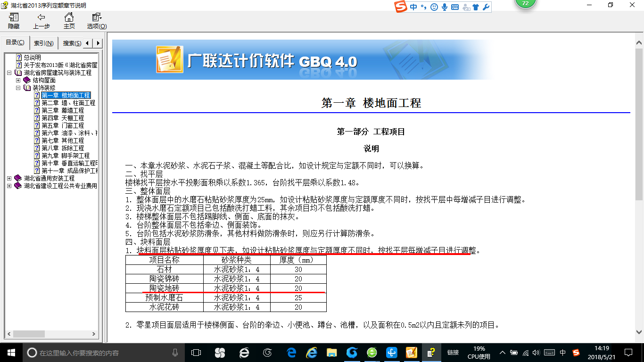Open File Explorer from taskbar

click(x=332, y=352)
